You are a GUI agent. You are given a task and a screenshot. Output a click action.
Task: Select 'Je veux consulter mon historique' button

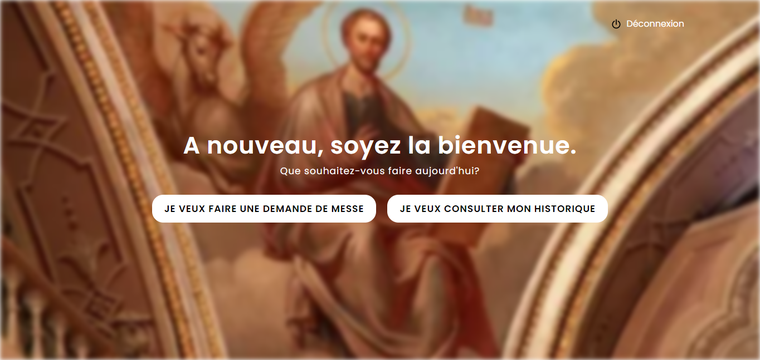pyautogui.click(x=497, y=209)
